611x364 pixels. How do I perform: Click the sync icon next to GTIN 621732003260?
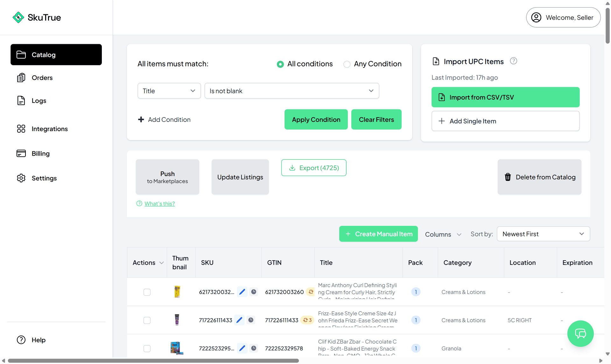click(310, 292)
